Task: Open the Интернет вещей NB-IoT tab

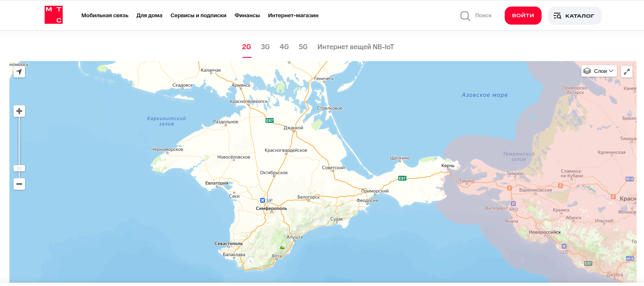Action: [356, 47]
